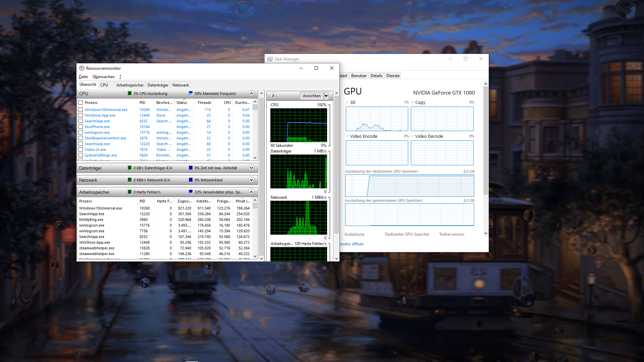The image size is (644, 362).
Task: Click the Ansichten button
Action: point(312,96)
